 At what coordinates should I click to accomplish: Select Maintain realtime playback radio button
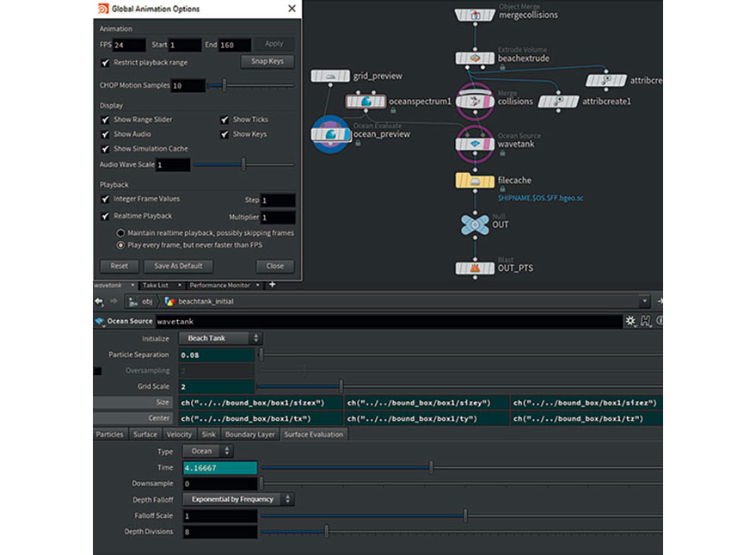coord(120,233)
